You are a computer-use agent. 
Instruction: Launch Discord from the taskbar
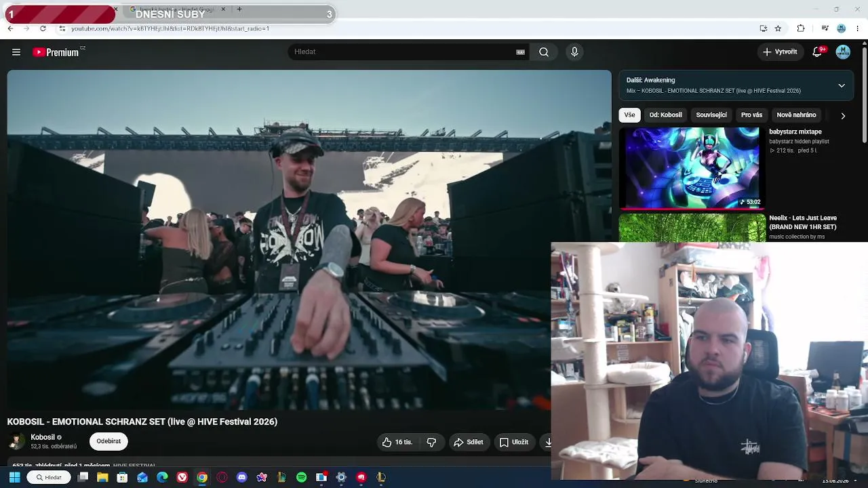point(242,478)
